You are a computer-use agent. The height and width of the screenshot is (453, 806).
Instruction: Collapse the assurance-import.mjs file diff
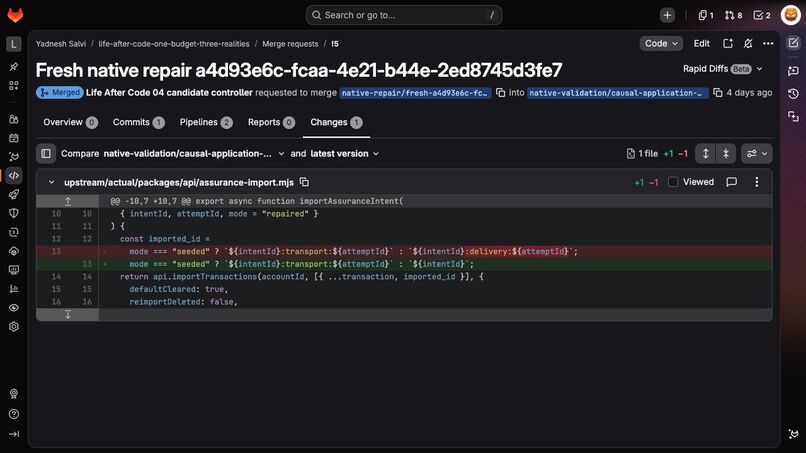coord(51,182)
